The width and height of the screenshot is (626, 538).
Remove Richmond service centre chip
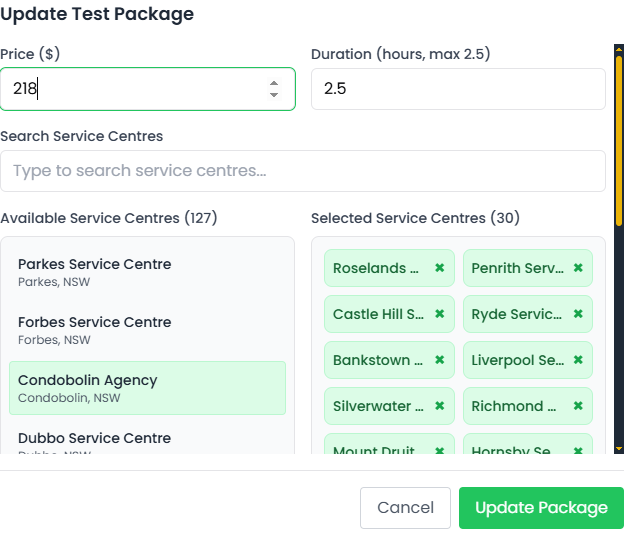tap(578, 406)
